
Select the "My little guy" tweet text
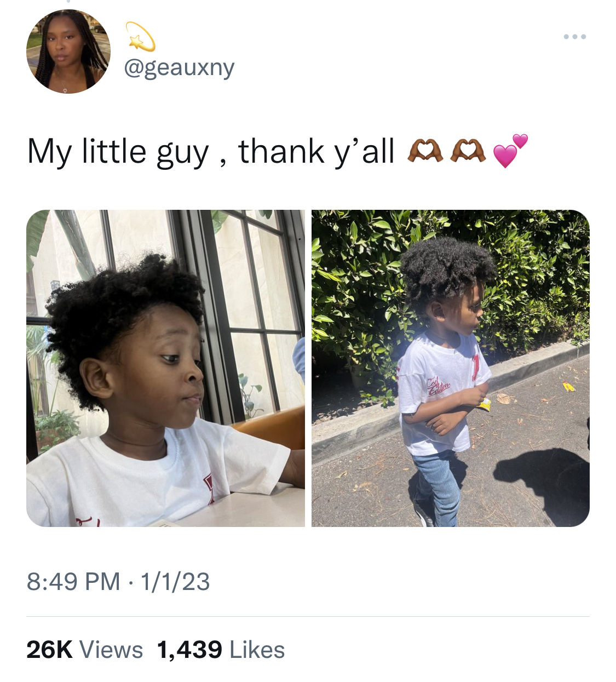pos(118,152)
